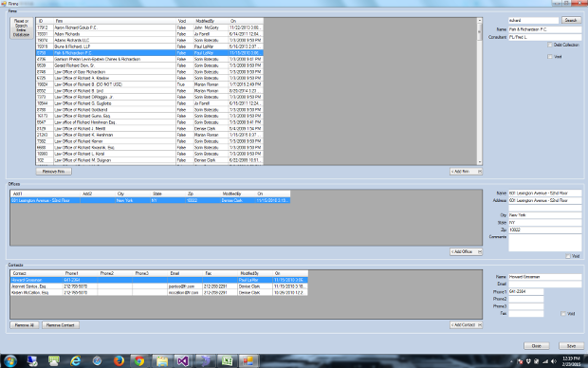The height and width of the screenshot is (368, 588).
Task: Sort contacts by the Email column header
Action: [185, 273]
